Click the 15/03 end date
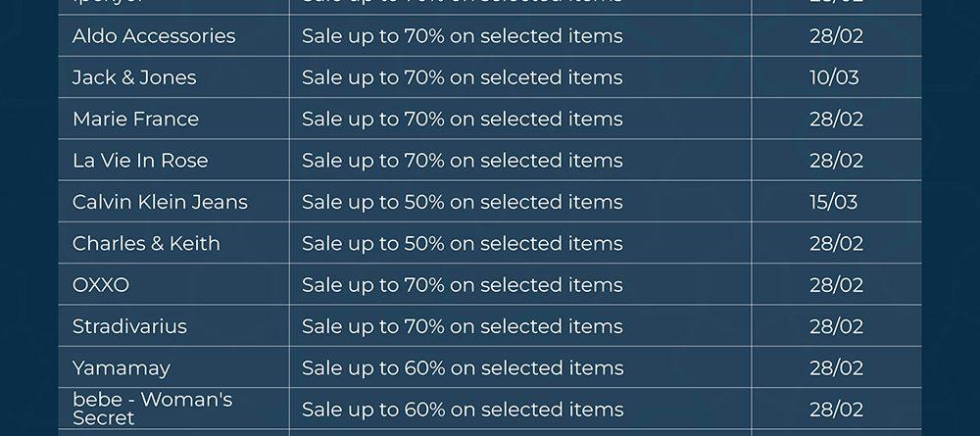Viewport: 980px width, 436px height. click(x=833, y=203)
